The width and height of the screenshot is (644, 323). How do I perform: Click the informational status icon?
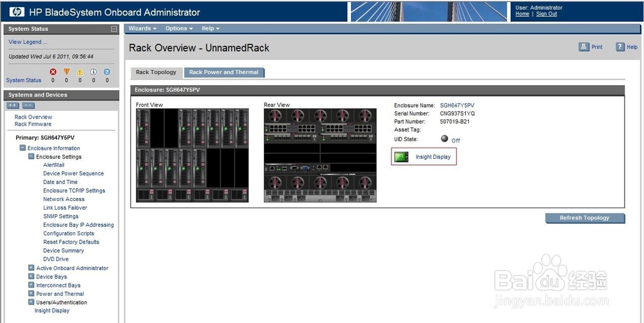pyautogui.click(x=93, y=72)
